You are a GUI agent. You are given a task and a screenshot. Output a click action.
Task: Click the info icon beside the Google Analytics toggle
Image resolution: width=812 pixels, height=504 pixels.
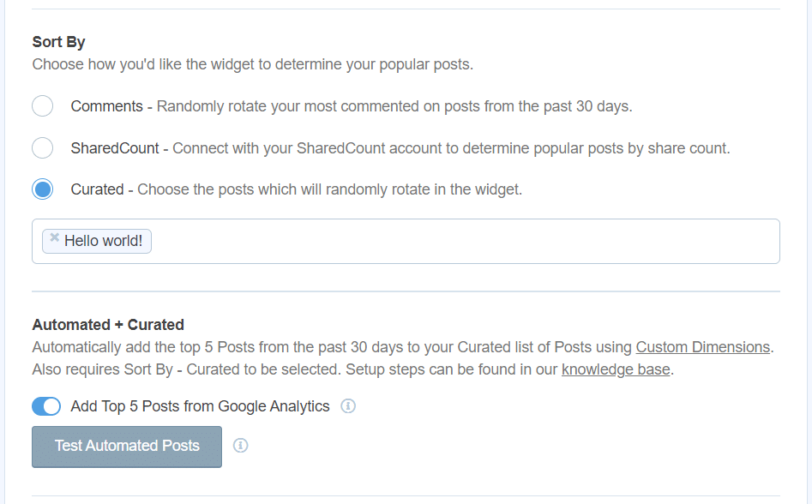tap(349, 406)
